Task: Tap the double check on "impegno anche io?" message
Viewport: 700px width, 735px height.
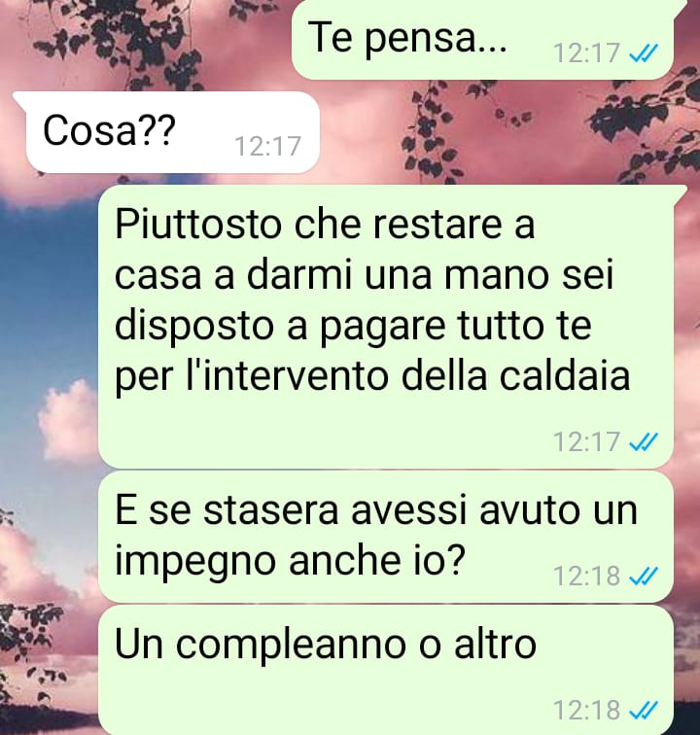Action: tap(644, 577)
